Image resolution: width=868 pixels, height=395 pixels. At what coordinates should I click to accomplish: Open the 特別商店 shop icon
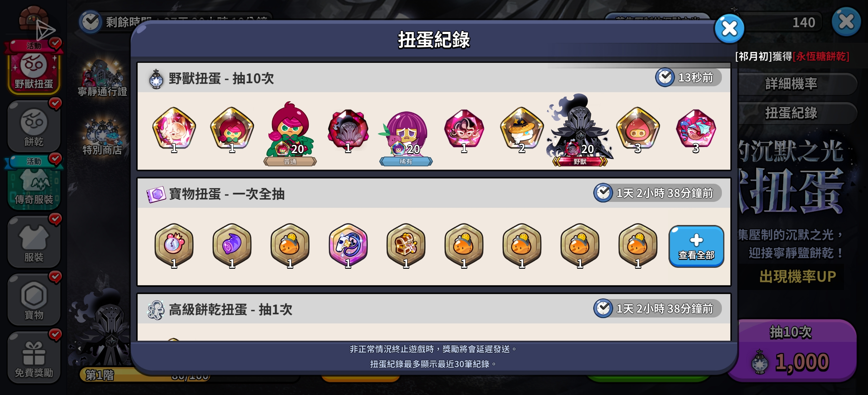102,137
